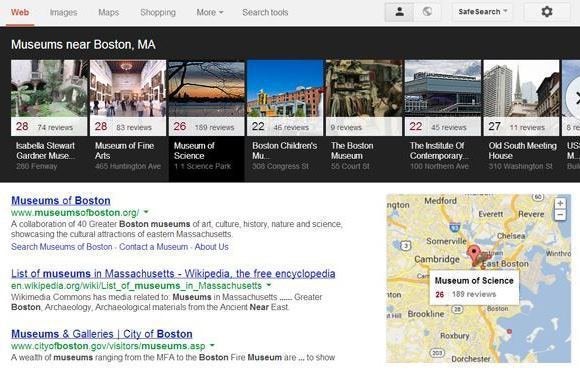The image size is (580, 388).
Task: Click the Cambridge label on the map
Action: [x=437, y=259]
